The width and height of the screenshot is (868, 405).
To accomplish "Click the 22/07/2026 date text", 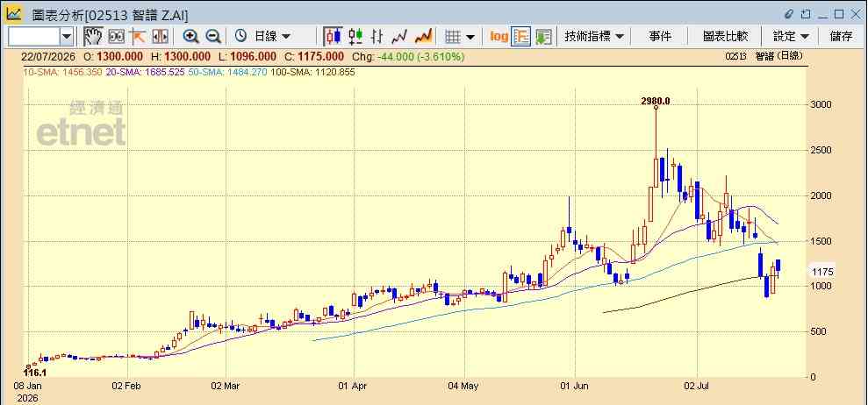I will [x=48, y=56].
